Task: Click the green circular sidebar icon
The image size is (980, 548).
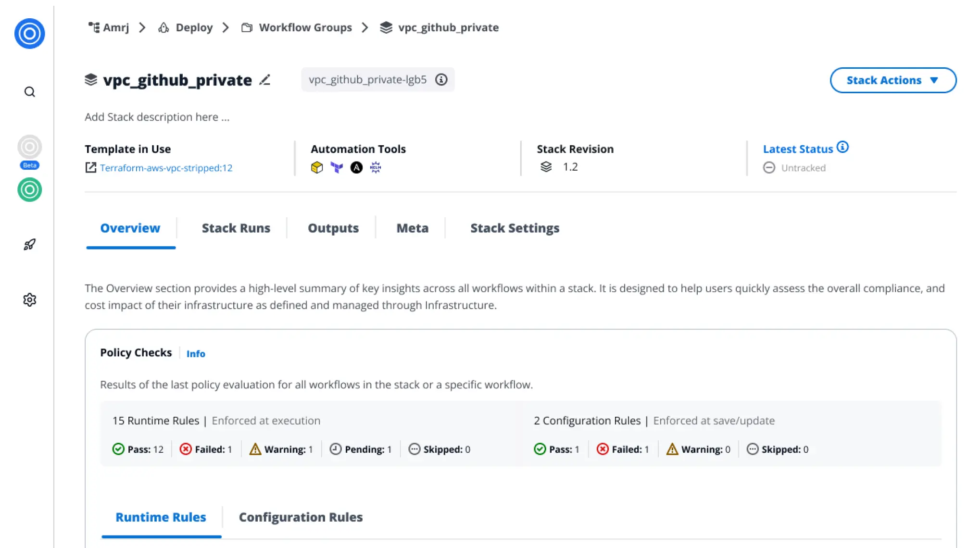Action: click(29, 190)
